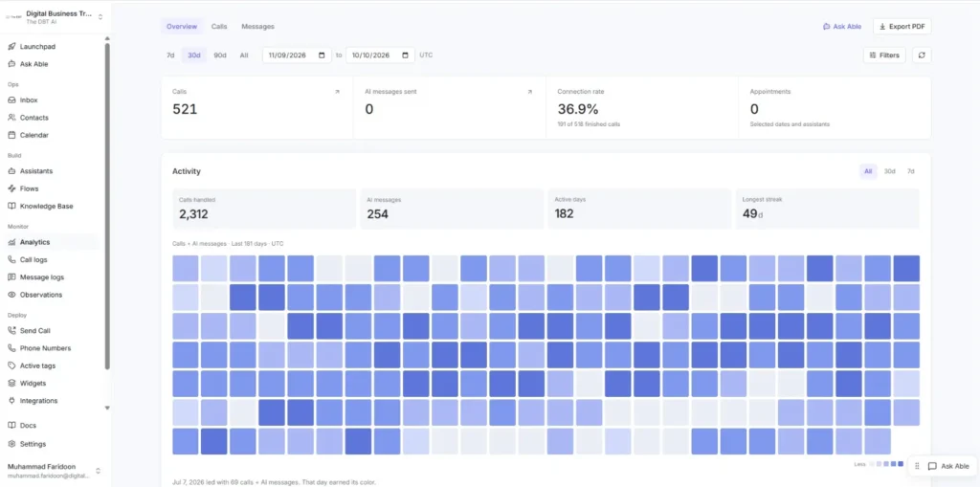Screen dimensions: 980x487
Task: Click the Calls 521 value
Action: click(185, 109)
